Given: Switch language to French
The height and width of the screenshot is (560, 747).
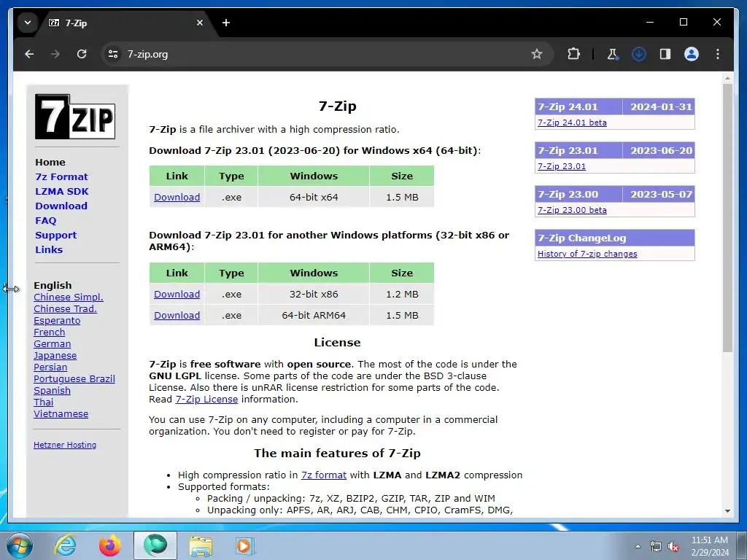Looking at the screenshot, I should 49,332.
